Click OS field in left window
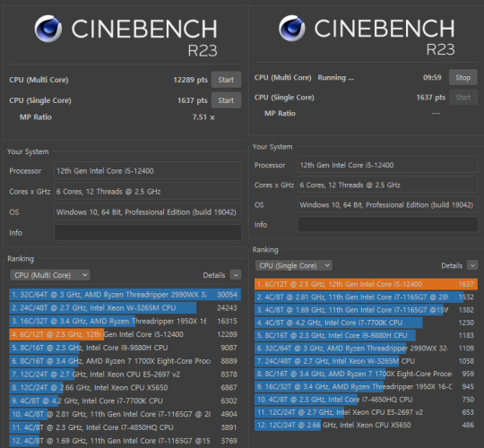This screenshot has height=448, width=484. pyautogui.click(x=148, y=212)
